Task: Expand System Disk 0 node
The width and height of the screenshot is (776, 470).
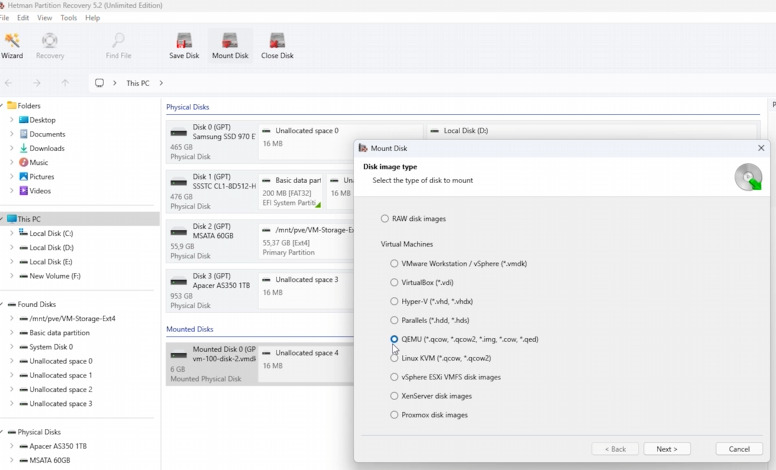Action: pyautogui.click(x=11, y=347)
